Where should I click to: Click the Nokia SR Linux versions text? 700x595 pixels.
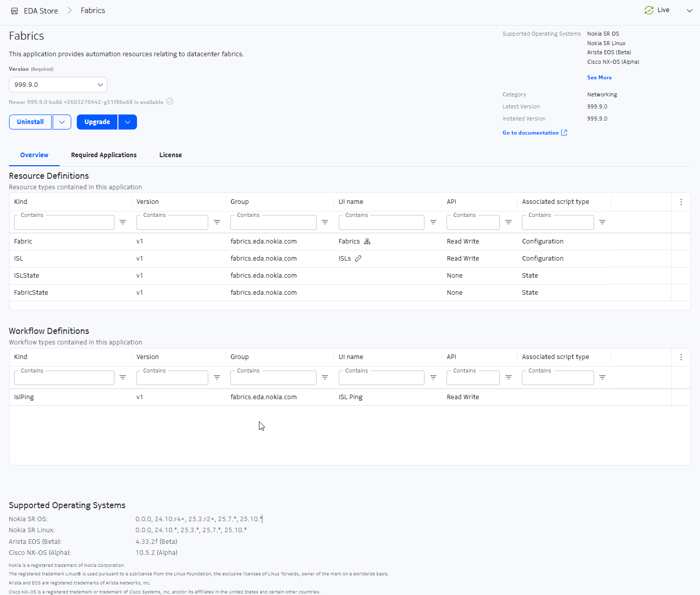pyautogui.click(x=191, y=530)
